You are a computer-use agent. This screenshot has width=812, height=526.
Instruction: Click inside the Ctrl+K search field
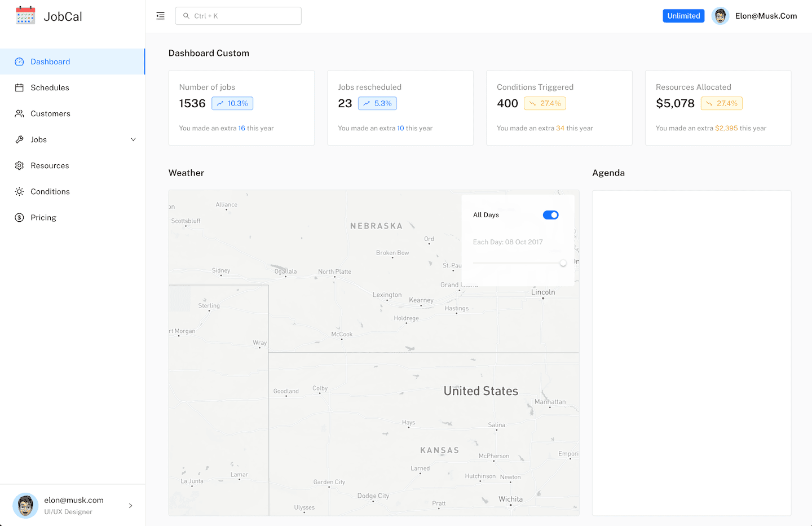242,15
